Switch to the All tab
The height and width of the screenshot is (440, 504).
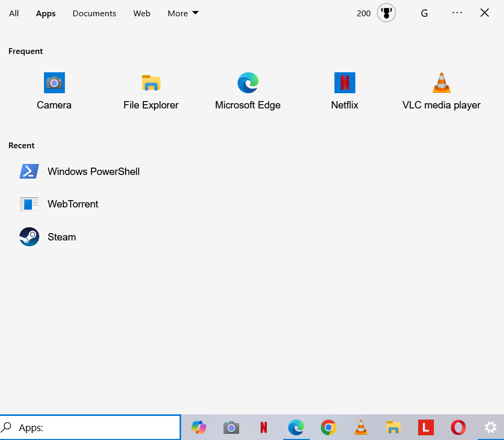click(x=14, y=14)
